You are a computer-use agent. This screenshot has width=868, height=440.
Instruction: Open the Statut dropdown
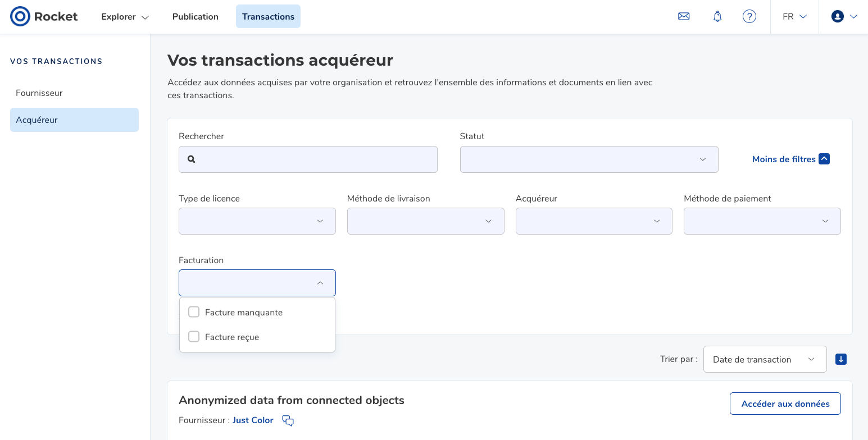pyautogui.click(x=589, y=159)
